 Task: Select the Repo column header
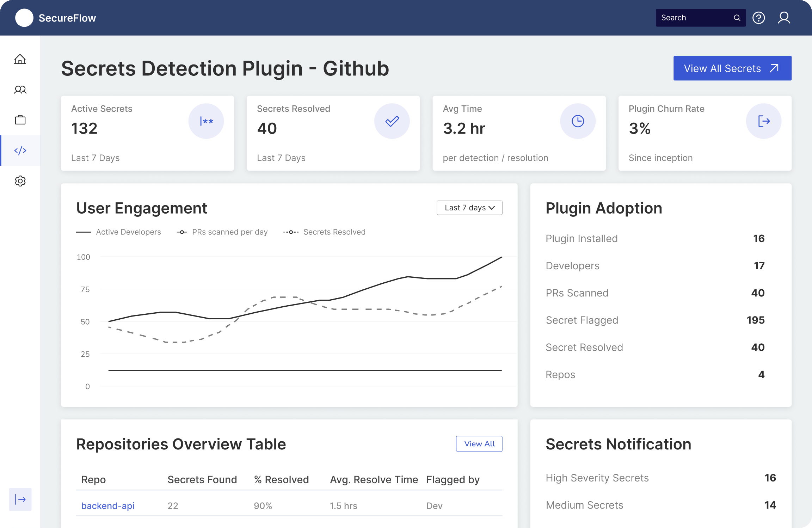93,479
